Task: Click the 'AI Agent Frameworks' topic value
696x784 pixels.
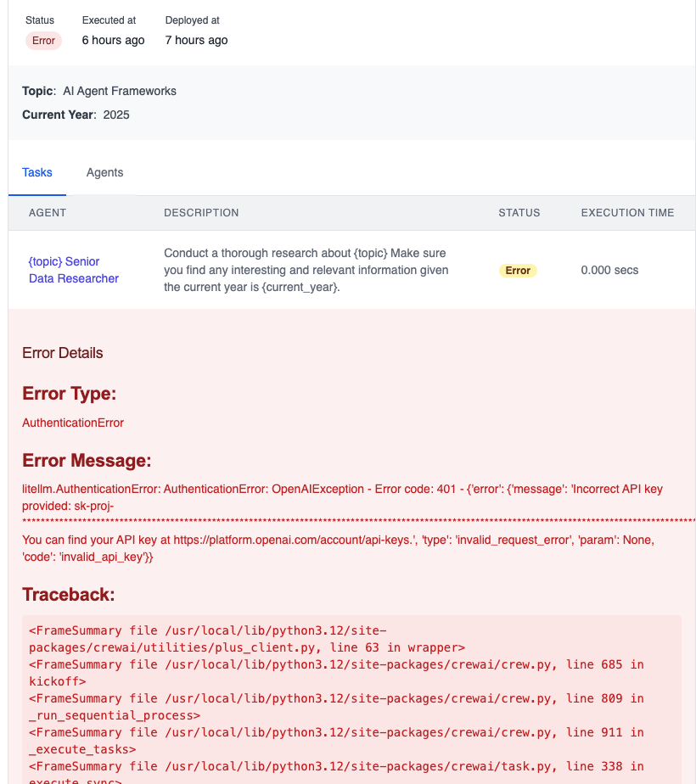Action: (120, 91)
